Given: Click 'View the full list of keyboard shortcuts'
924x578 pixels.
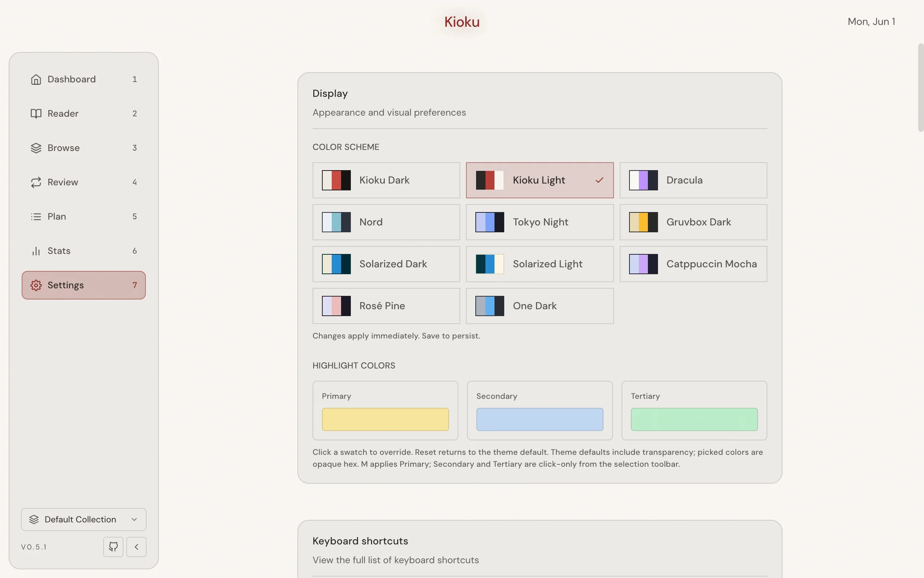Looking at the screenshot, I should [x=396, y=560].
